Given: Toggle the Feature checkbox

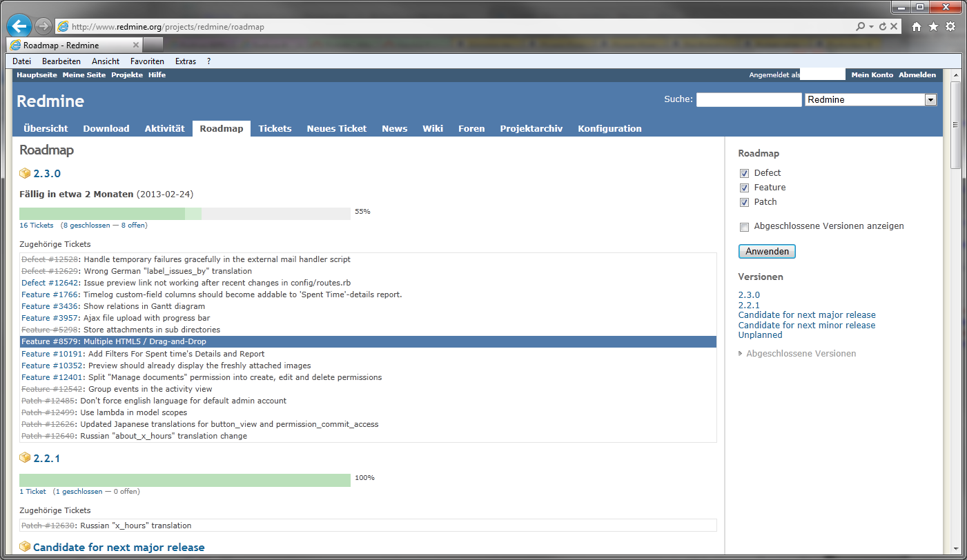Looking at the screenshot, I should [x=744, y=188].
